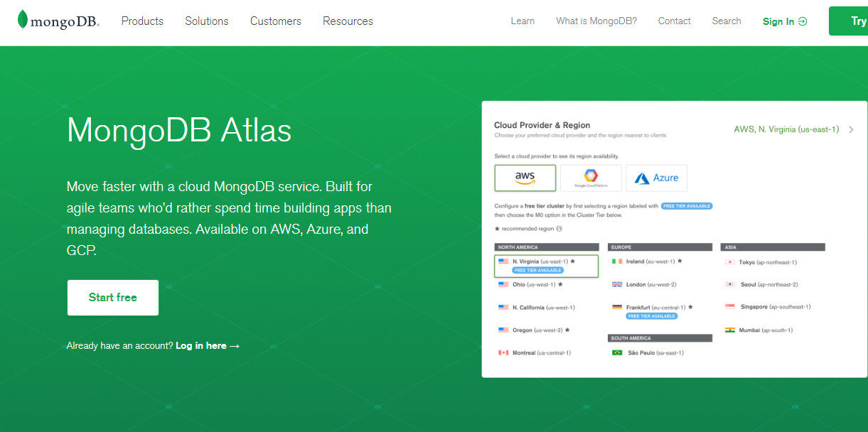Select the Montreal (ca-central-1) region
Image resolution: width=868 pixels, height=432 pixels.
pos(535,353)
